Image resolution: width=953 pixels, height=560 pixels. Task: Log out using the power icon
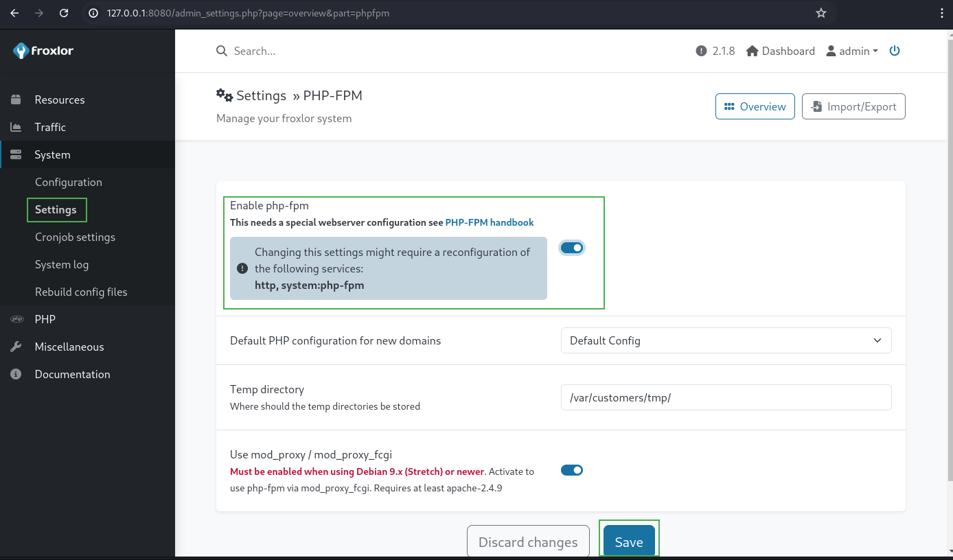click(x=895, y=51)
